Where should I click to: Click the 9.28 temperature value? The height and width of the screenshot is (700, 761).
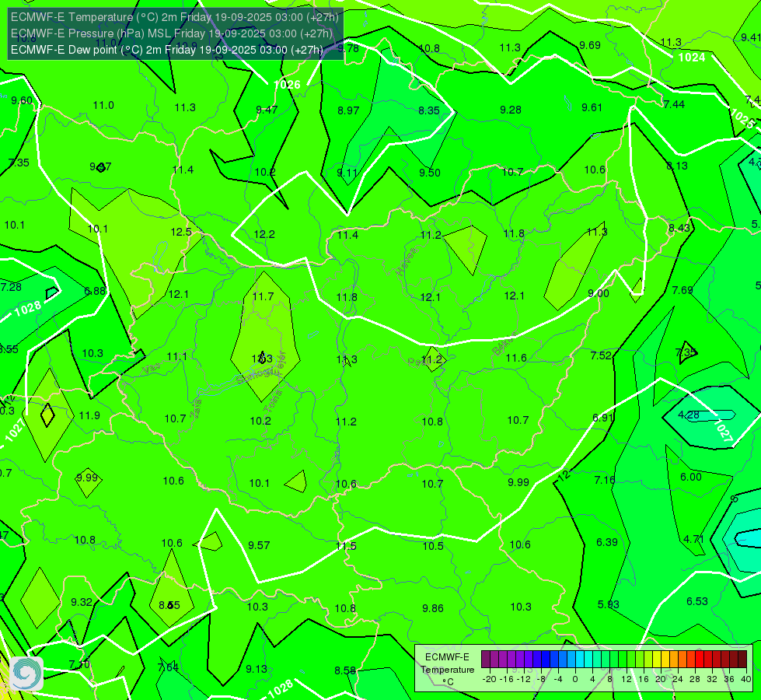pos(511,110)
